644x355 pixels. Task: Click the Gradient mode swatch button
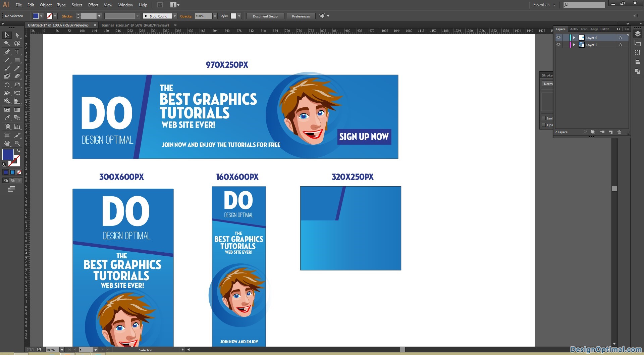[12, 172]
